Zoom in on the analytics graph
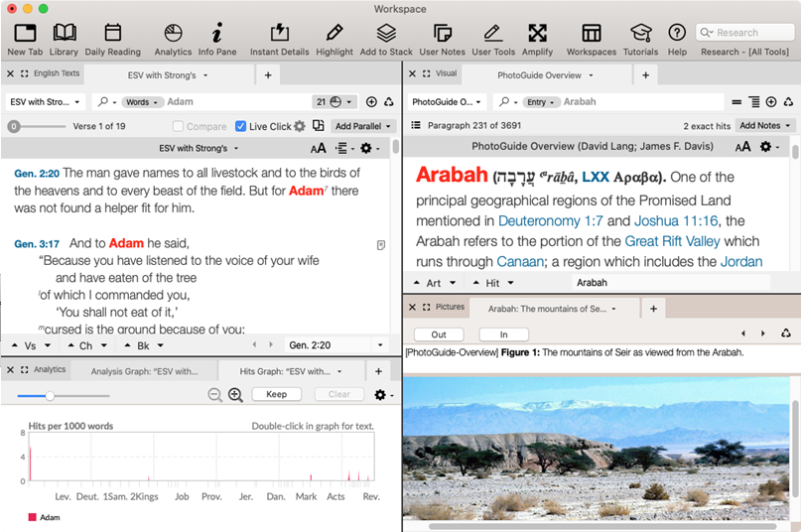801x532 pixels. point(235,395)
